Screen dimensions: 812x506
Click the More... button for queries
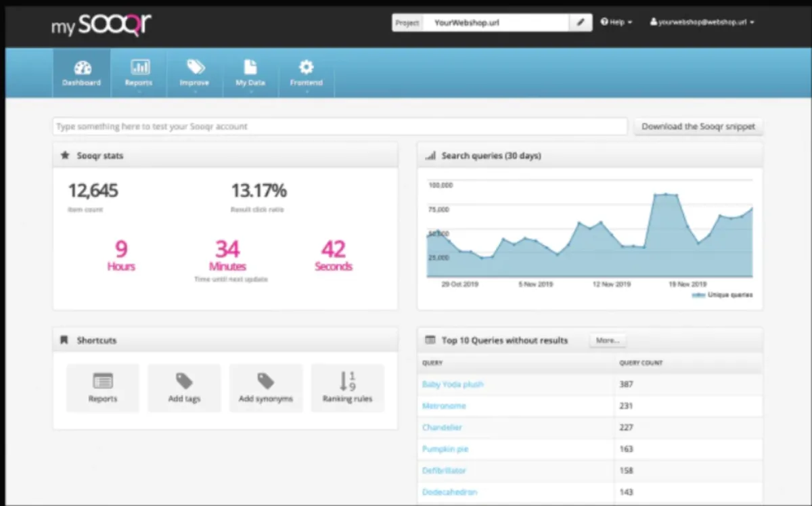[x=608, y=340]
